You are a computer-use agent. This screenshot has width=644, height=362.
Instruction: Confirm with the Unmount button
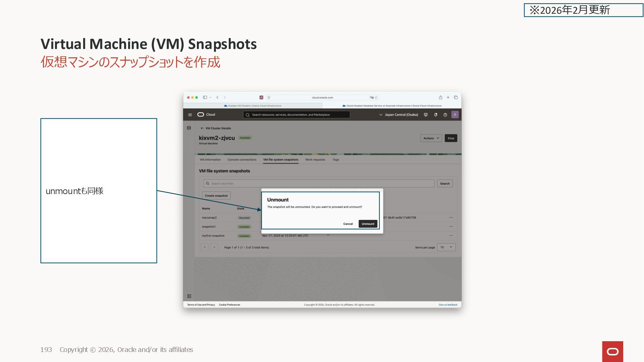coord(368,224)
